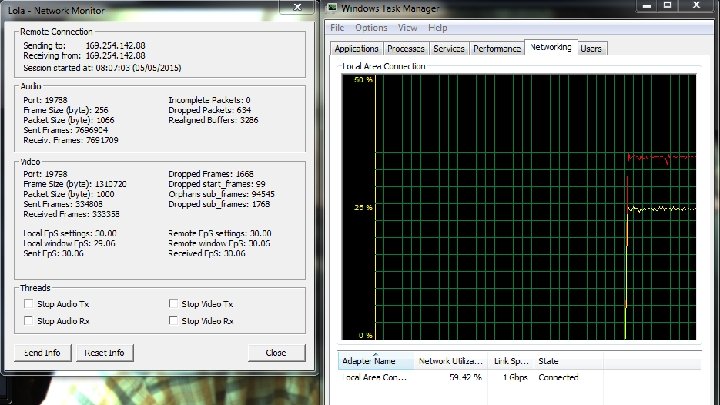Open the Help menu in Task Manager
Viewport: 720px width, 405px height.
click(438, 28)
